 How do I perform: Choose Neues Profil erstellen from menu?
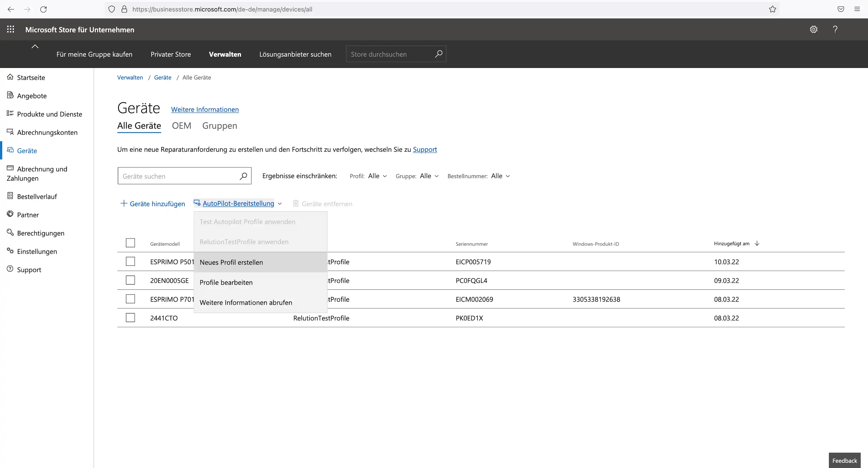click(260, 262)
